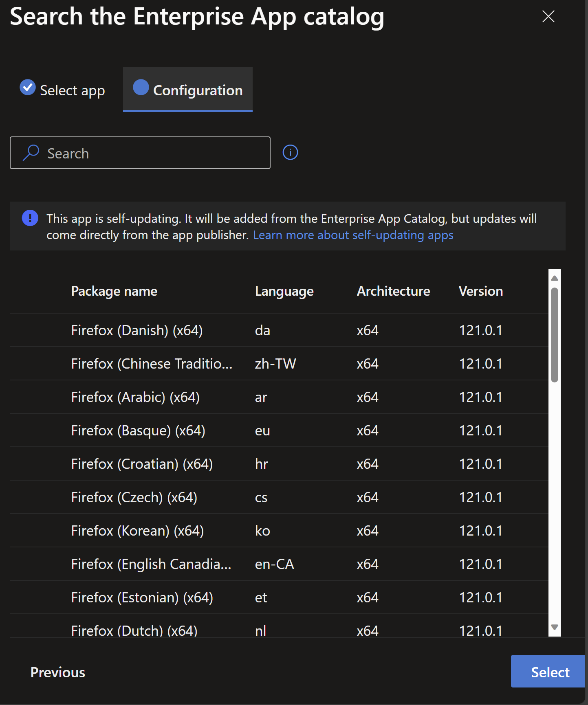Click x64 architecture in Danish row
The image size is (588, 705).
coord(368,330)
